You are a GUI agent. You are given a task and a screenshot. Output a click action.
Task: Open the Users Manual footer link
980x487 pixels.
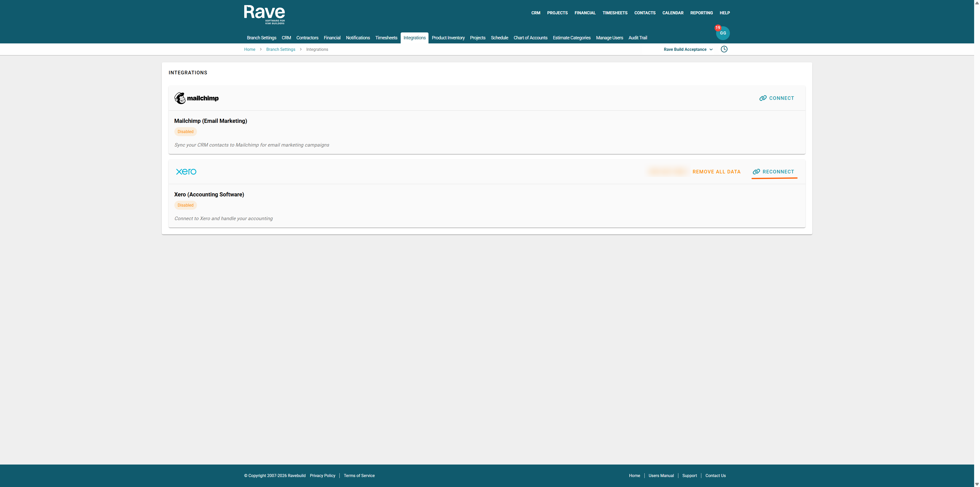click(661, 476)
